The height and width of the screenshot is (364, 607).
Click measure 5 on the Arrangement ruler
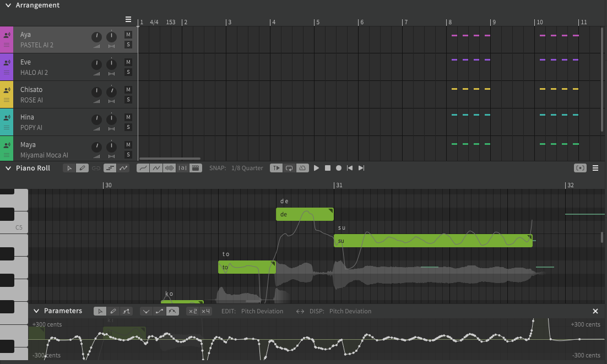click(x=317, y=22)
